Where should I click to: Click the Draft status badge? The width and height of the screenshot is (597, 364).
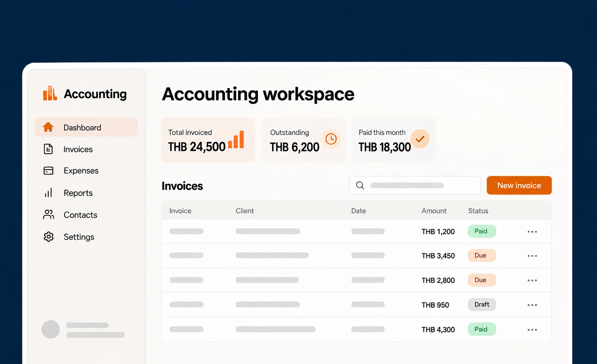pyautogui.click(x=482, y=305)
